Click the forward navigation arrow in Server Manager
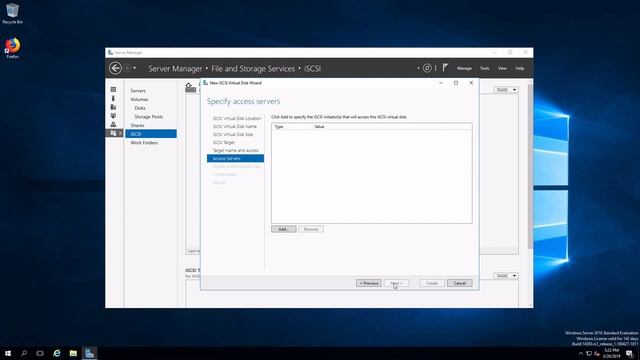640x360 pixels. point(127,68)
